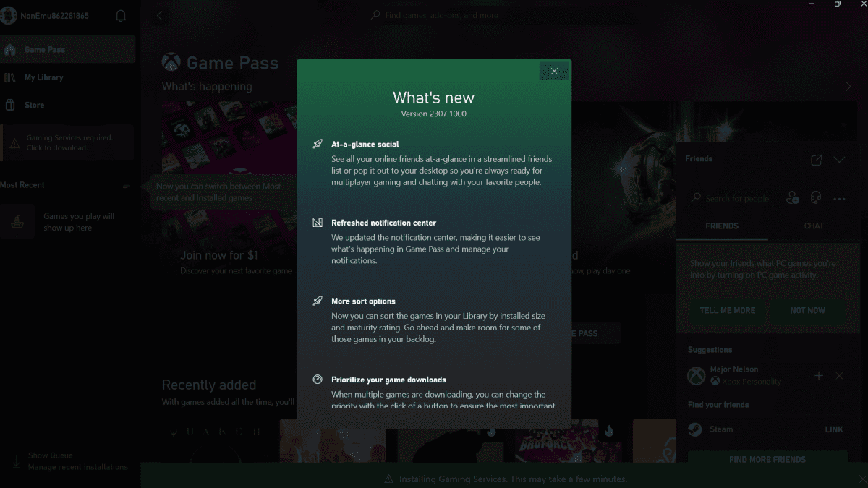Click the add friend icon in Friends panel
This screenshot has width=868, height=488.
[792, 198]
